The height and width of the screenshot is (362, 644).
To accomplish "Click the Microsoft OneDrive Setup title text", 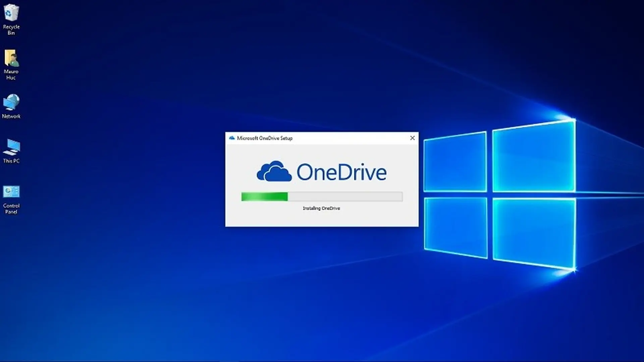I will (265, 138).
